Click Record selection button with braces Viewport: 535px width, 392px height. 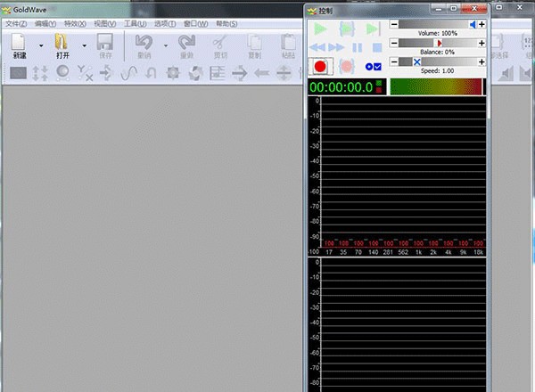(x=346, y=67)
